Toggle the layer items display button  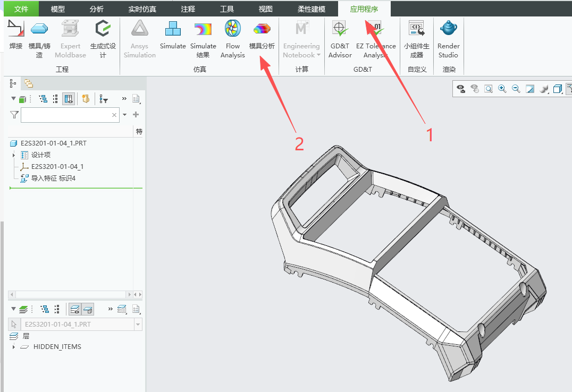coord(88,309)
